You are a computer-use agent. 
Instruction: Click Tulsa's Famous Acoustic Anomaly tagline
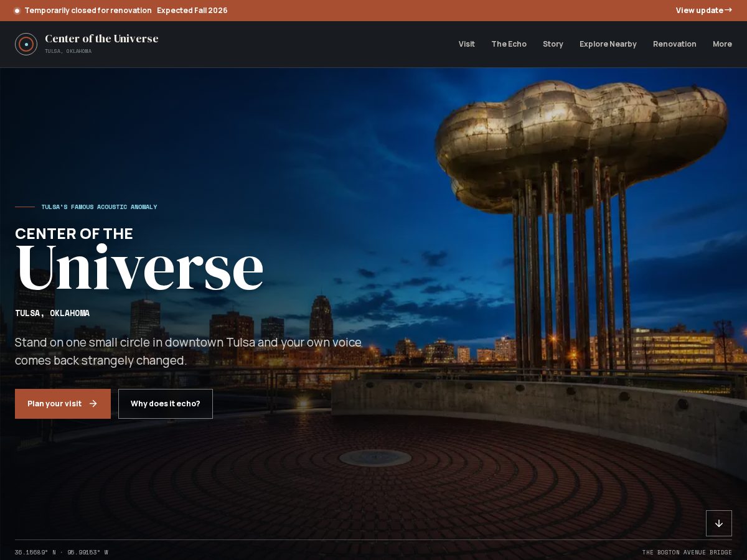coord(100,207)
